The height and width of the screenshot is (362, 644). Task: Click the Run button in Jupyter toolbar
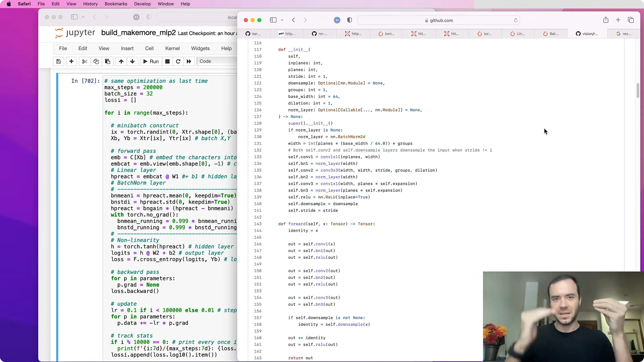(151, 62)
